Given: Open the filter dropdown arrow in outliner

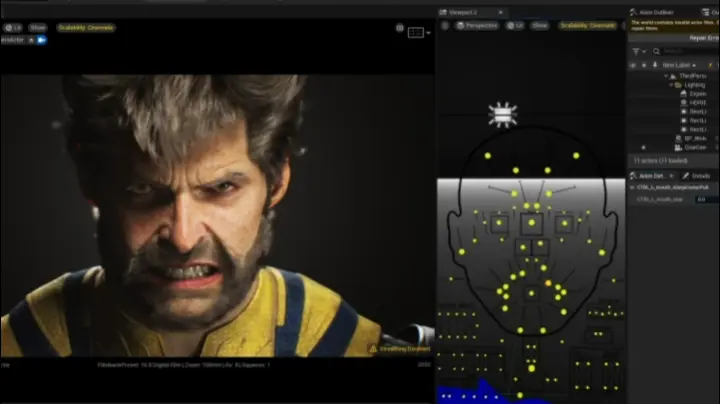Looking at the screenshot, I should (x=644, y=51).
